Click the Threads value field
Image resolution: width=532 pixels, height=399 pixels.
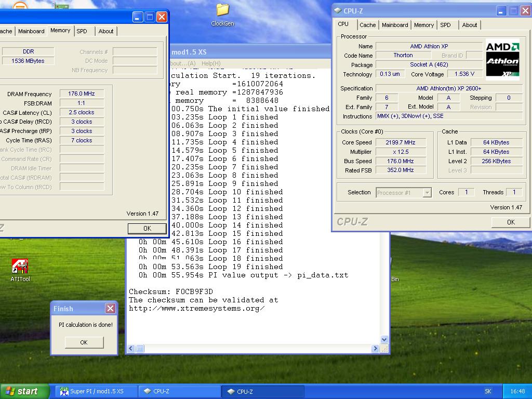point(514,192)
